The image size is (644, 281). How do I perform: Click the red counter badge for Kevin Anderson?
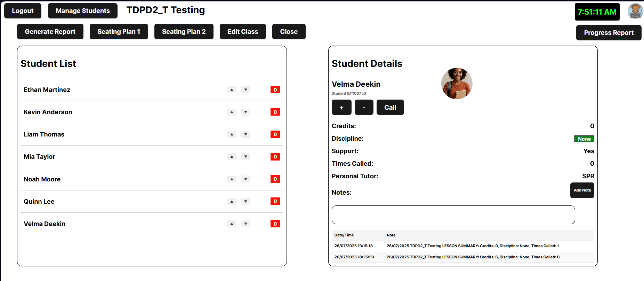(275, 112)
